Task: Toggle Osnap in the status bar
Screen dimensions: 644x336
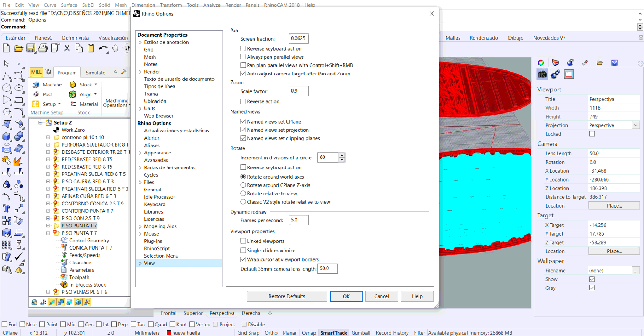Action: click(x=309, y=333)
